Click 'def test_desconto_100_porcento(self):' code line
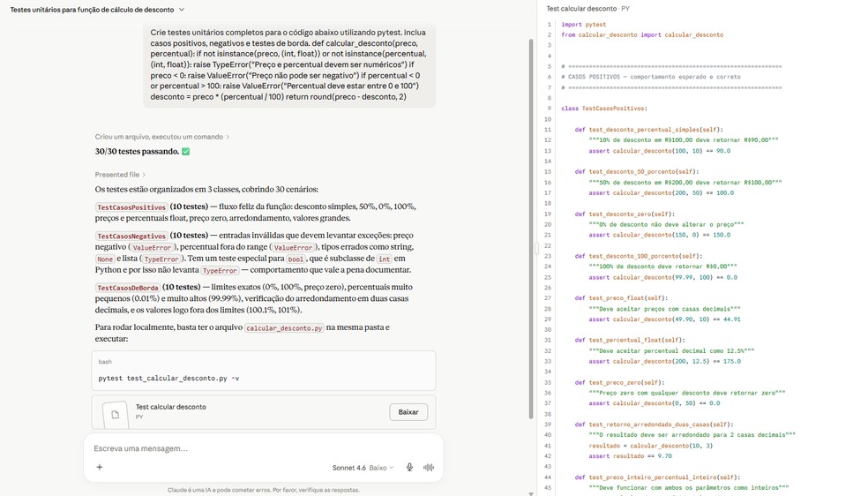Screen dimensions: 868x496 tap(639, 256)
